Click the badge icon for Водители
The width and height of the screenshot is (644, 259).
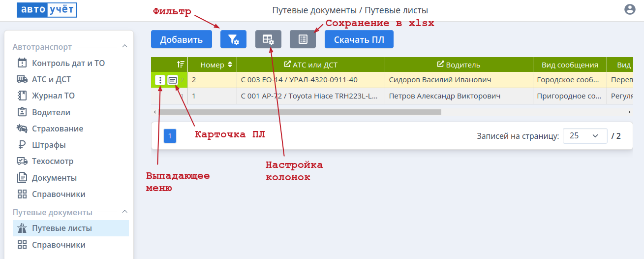pos(22,112)
